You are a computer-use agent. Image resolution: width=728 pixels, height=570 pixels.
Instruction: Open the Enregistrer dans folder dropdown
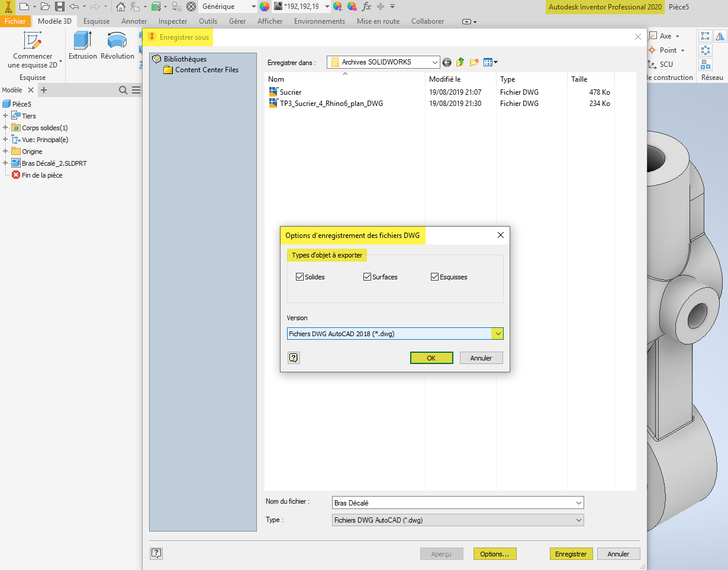[x=434, y=62]
